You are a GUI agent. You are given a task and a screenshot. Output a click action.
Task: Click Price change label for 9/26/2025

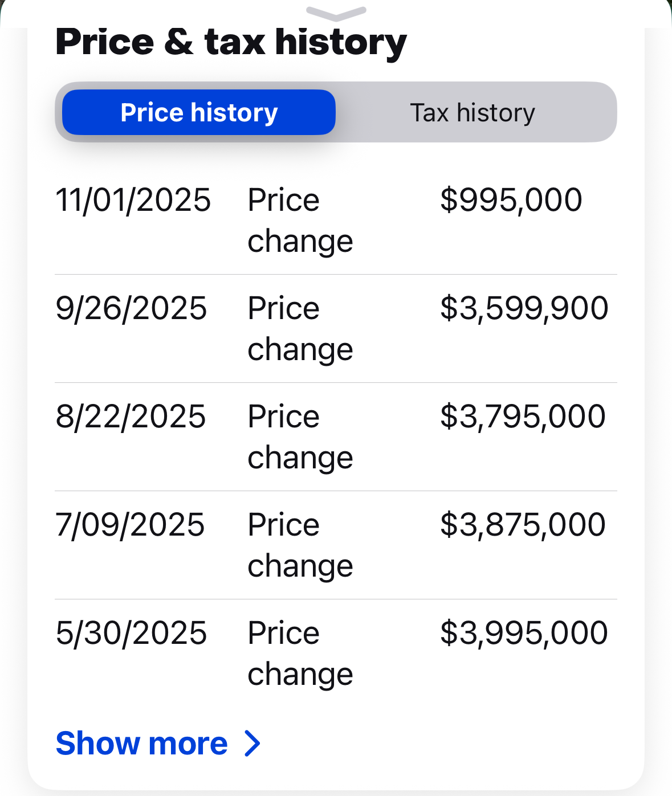pos(300,329)
